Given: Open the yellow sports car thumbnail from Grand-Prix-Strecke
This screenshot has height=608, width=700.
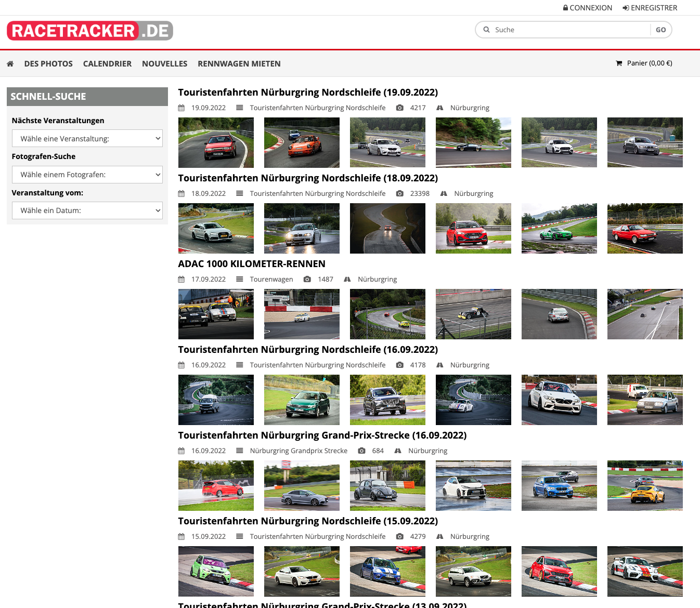Looking at the screenshot, I should point(645,485).
